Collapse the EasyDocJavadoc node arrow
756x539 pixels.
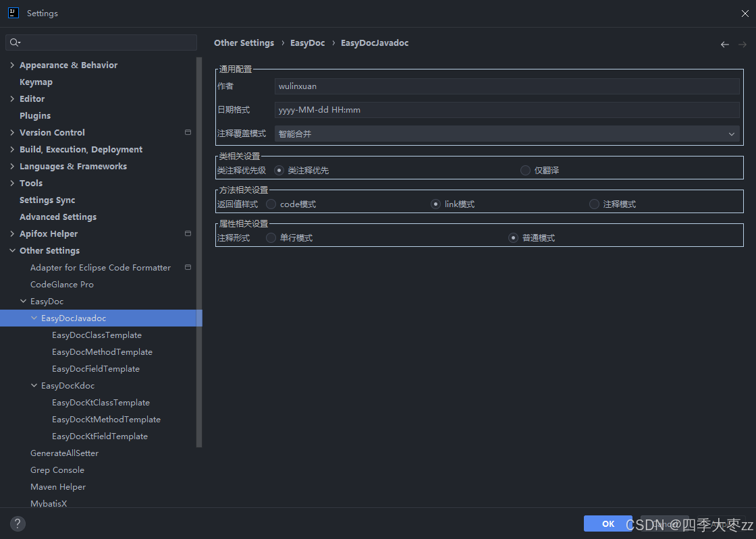[x=34, y=318]
